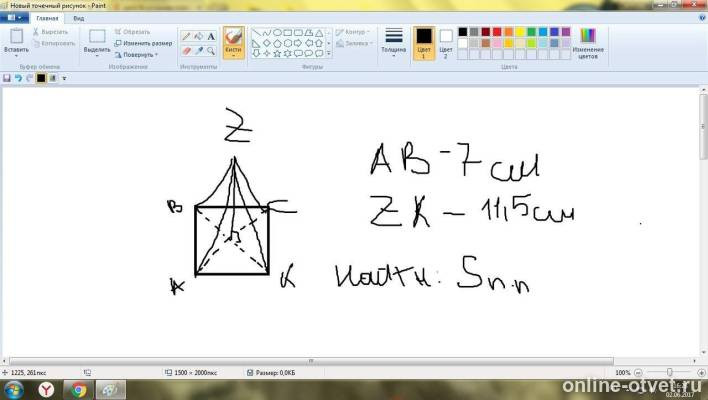Select the Pencil tool
The width and height of the screenshot is (708, 400).
[186, 37]
